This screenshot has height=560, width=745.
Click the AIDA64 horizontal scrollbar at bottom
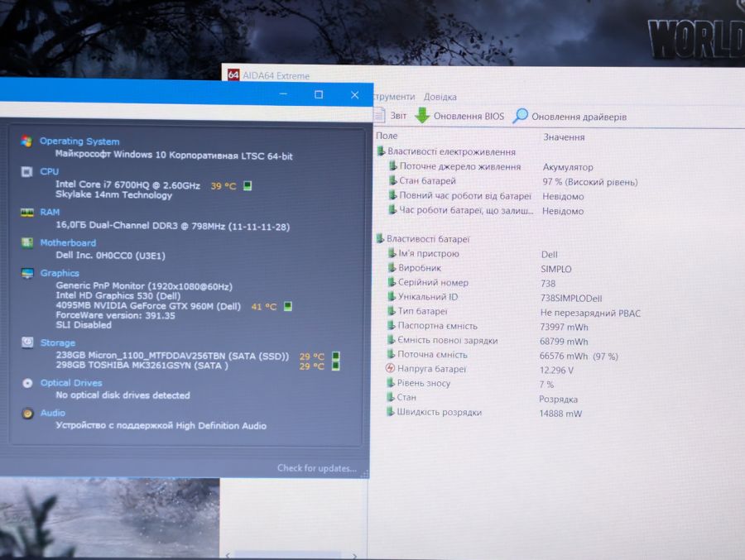[291, 555]
